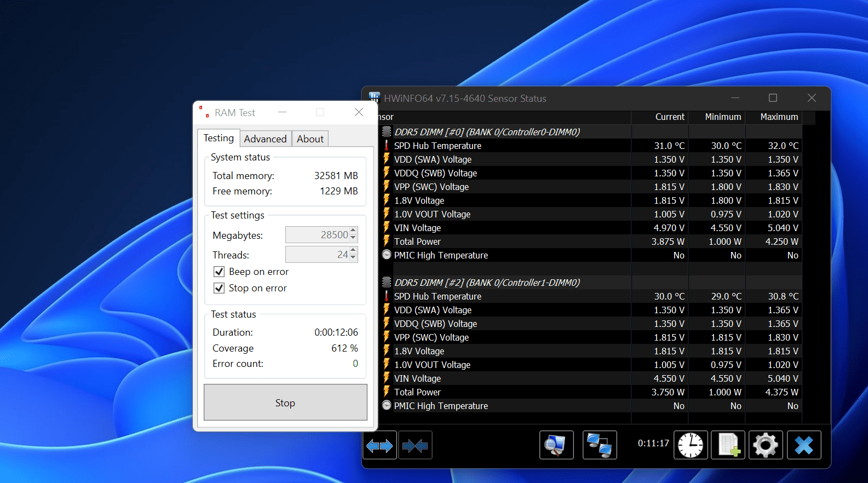Click the Minimum column header
This screenshot has height=483, width=868.
(717, 117)
